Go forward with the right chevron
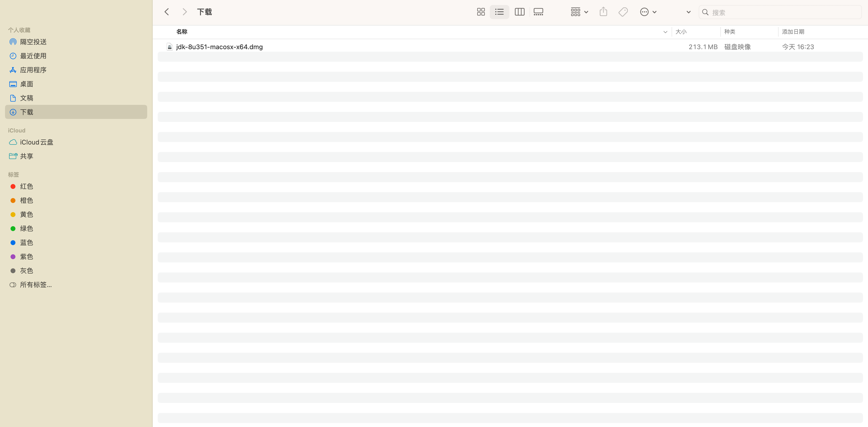The height and width of the screenshot is (427, 868). point(184,12)
